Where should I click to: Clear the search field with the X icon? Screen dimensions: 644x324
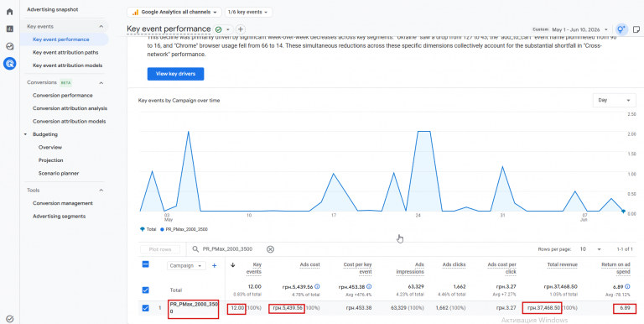pyautogui.click(x=270, y=249)
